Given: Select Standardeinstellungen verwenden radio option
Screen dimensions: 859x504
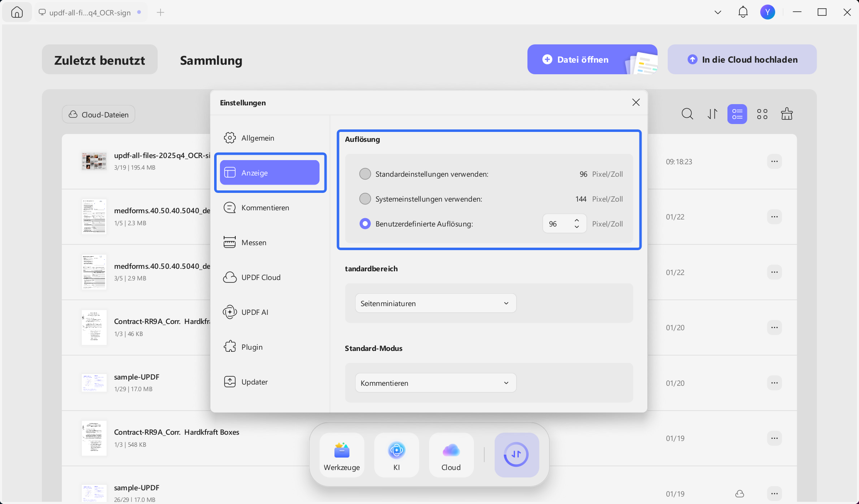Looking at the screenshot, I should 365,174.
